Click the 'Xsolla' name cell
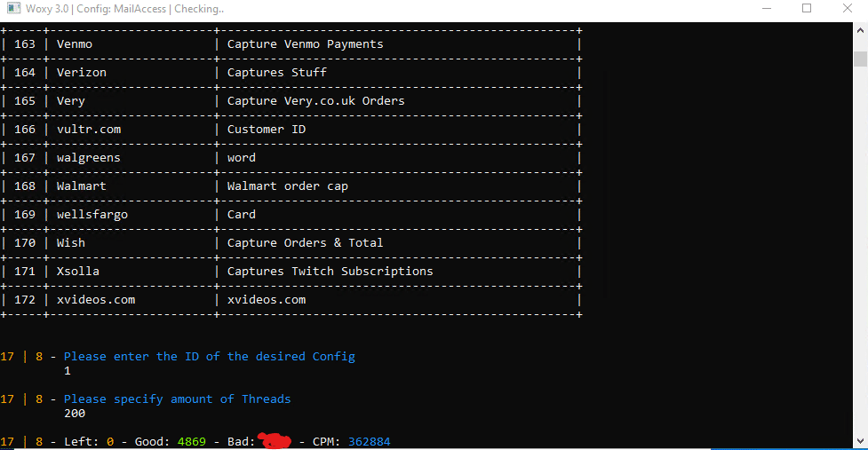This screenshot has width=868, height=450. (x=78, y=272)
